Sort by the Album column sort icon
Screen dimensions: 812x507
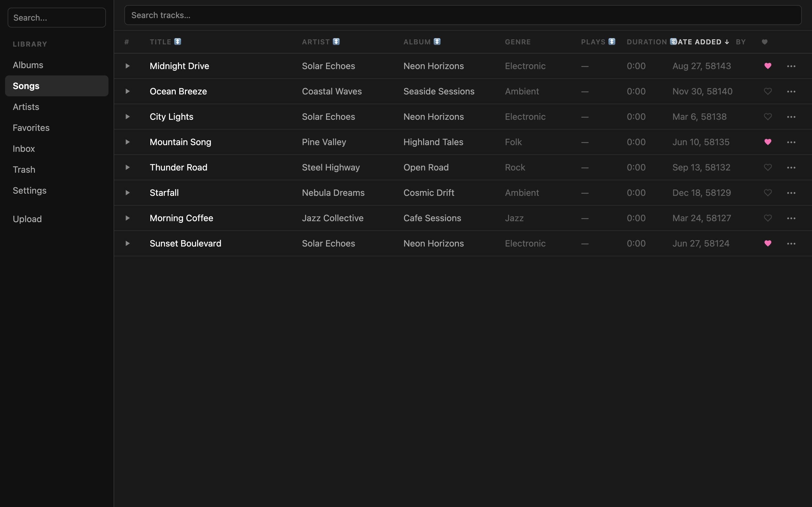tap(437, 42)
